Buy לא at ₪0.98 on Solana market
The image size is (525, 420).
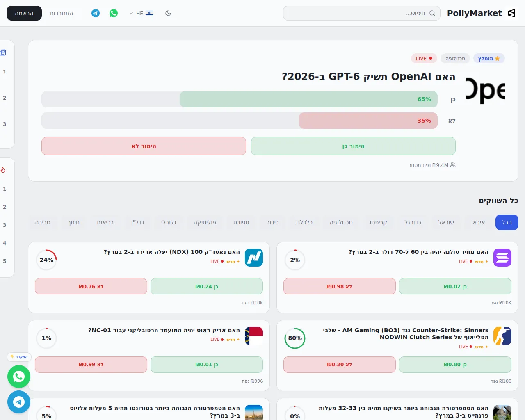click(x=340, y=286)
